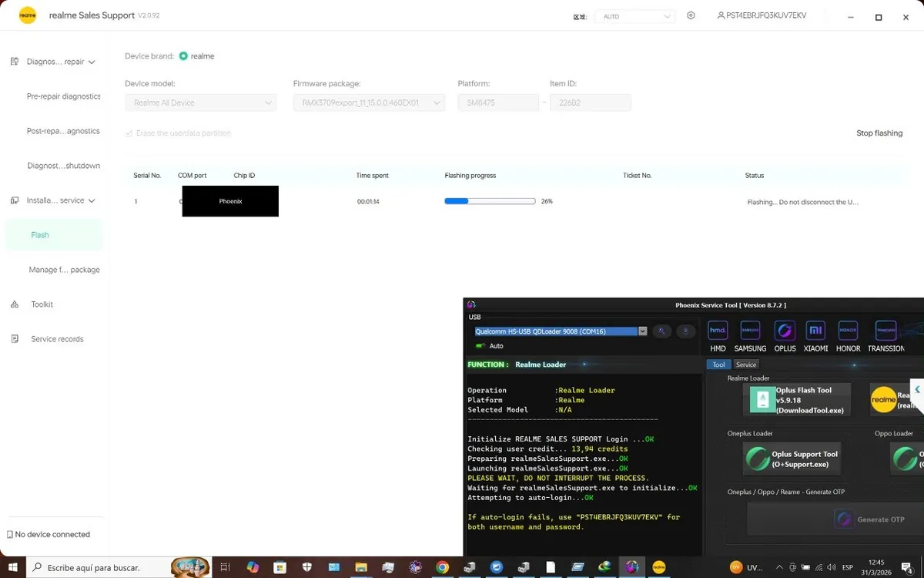Image resolution: width=924 pixels, height=578 pixels.
Task: Click the search port icon in Phoenix
Action: pyautogui.click(x=662, y=331)
